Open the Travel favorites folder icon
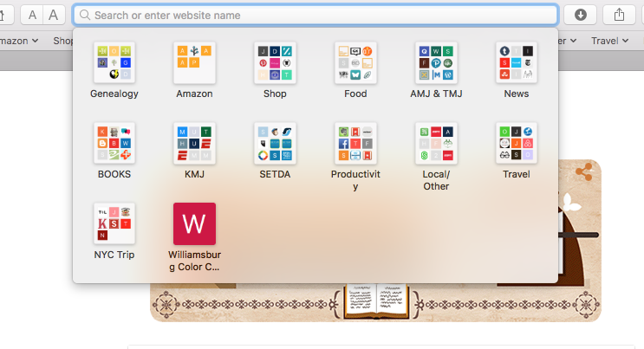The width and height of the screenshot is (644, 349). 517,143
